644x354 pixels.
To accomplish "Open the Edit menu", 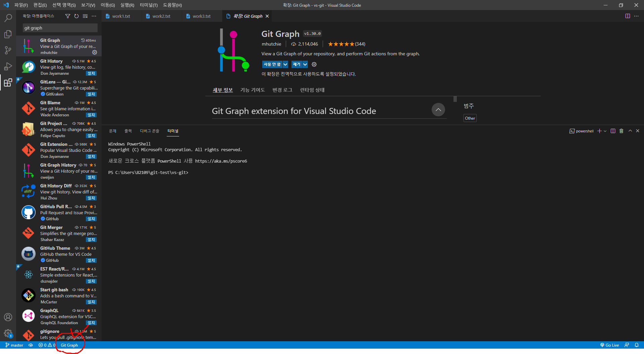I will point(40,5).
